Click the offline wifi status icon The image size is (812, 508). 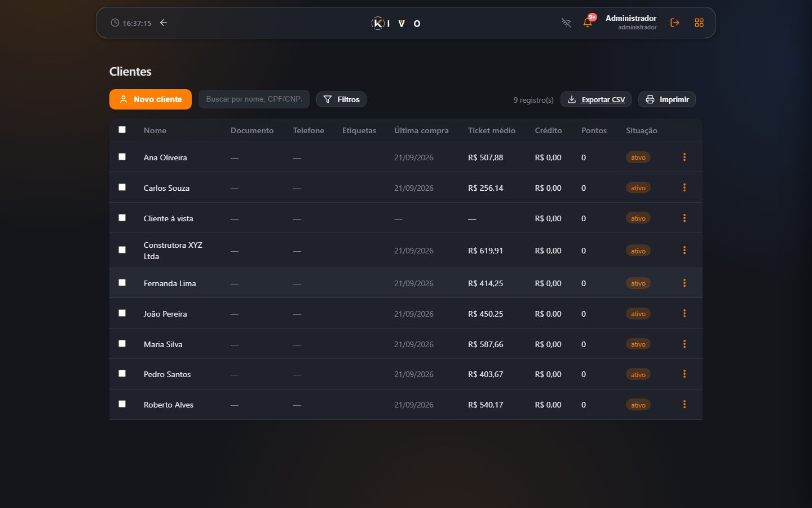pyautogui.click(x=566, y=23)
